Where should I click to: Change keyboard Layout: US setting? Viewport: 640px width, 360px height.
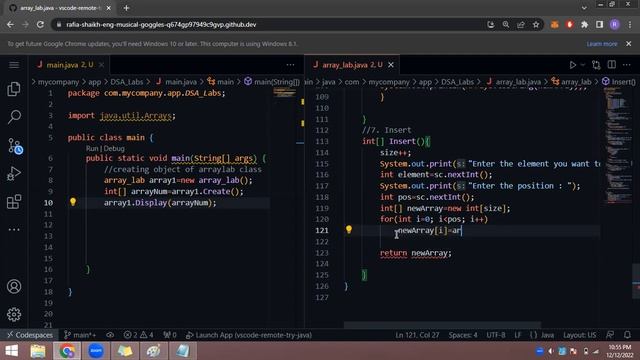click(x=580, y=335)
